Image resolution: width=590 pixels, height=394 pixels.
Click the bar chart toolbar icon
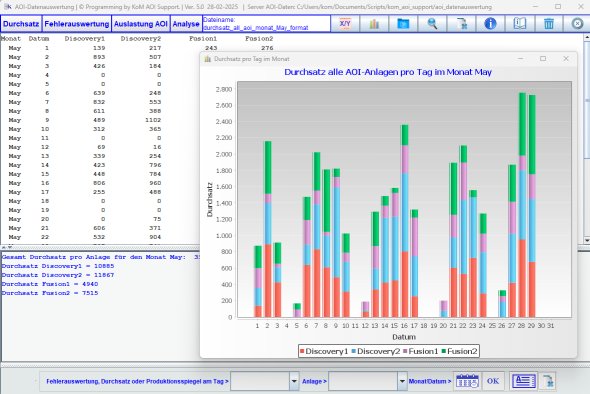coord(374,24)
